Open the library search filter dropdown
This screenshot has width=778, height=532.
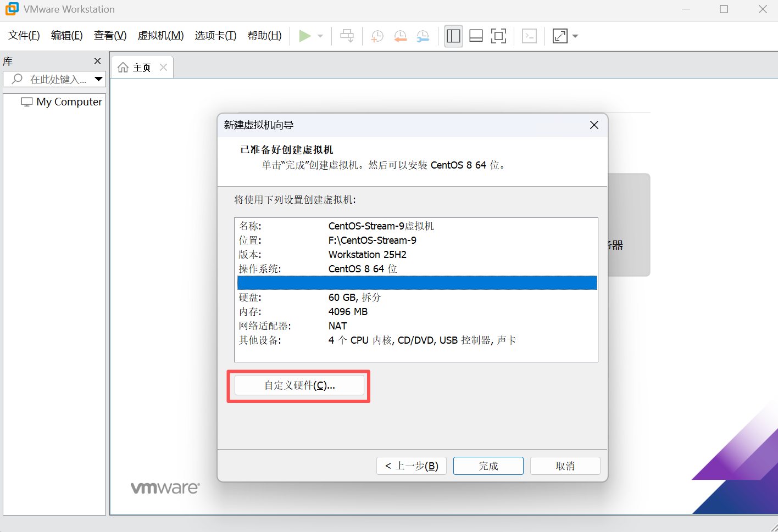(x=98, y=79)
